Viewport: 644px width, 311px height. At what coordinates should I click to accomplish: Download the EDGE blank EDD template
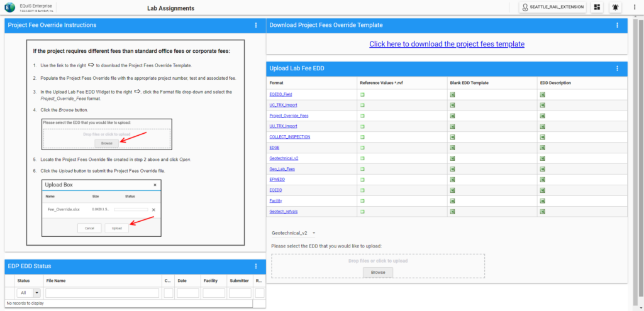pyautogui.click(x=453, y=148)
